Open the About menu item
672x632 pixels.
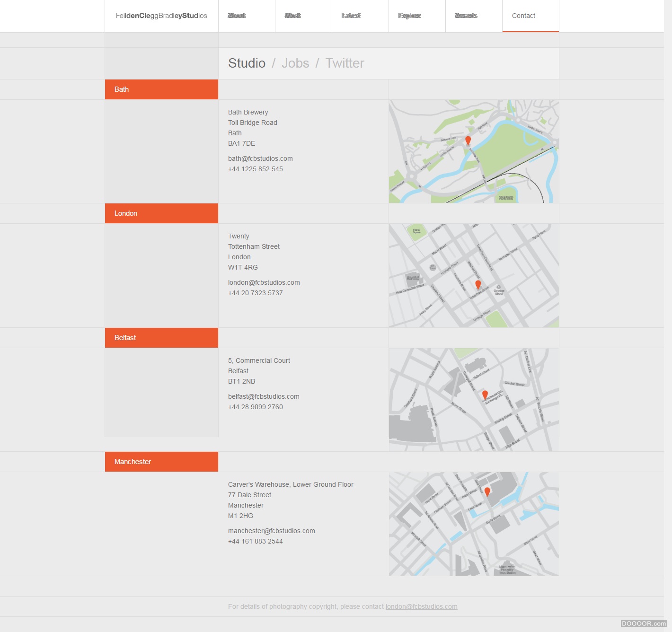[237, 16]
